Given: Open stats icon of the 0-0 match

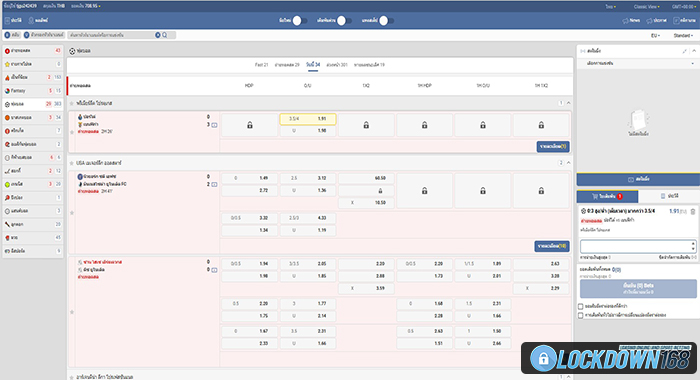Looking at the screenshot, I should coord(214,270).
